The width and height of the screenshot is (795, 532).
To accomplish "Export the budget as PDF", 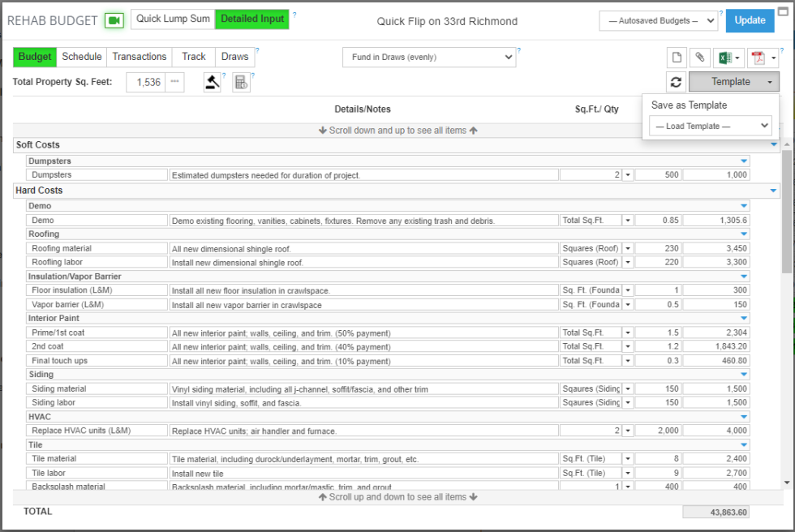I will (758, 58).
